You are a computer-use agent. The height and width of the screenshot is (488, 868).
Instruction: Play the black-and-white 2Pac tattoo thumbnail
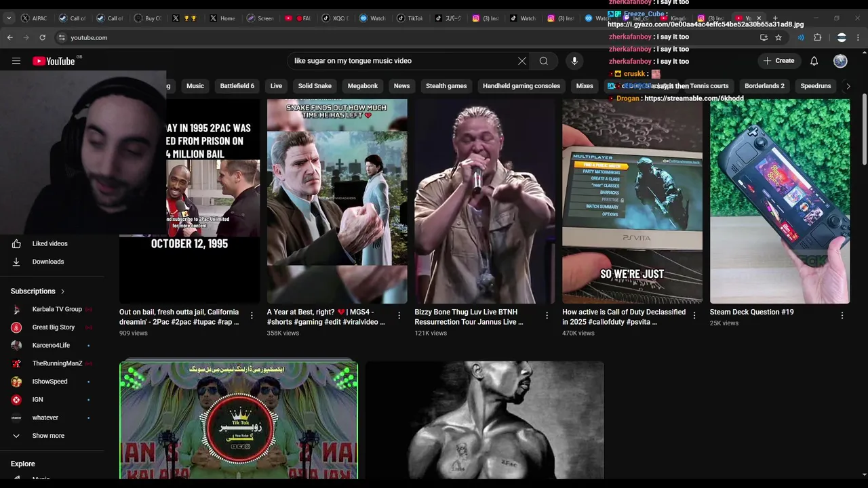tap(485, 420)
